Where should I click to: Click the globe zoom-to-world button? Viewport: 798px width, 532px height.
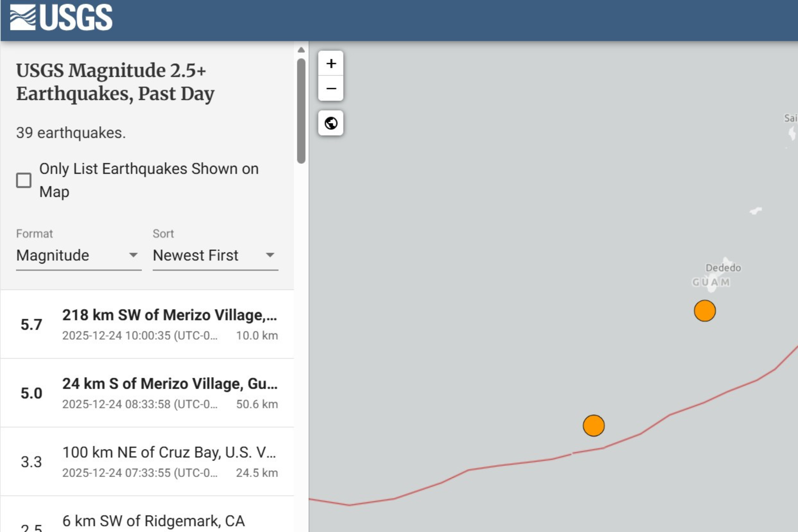point(331,123)
